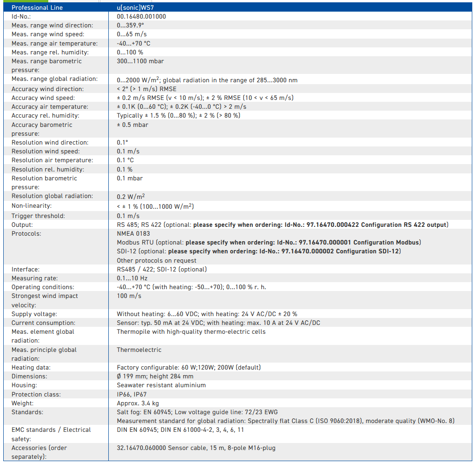Click the 'Meas. range air temperature:' label
This screenshot has width=476, height=463.
pos(55,43)
